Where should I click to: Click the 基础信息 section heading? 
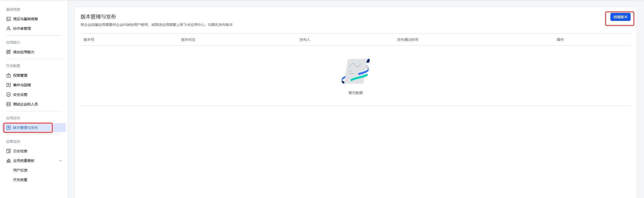click(x=13, y=9)
